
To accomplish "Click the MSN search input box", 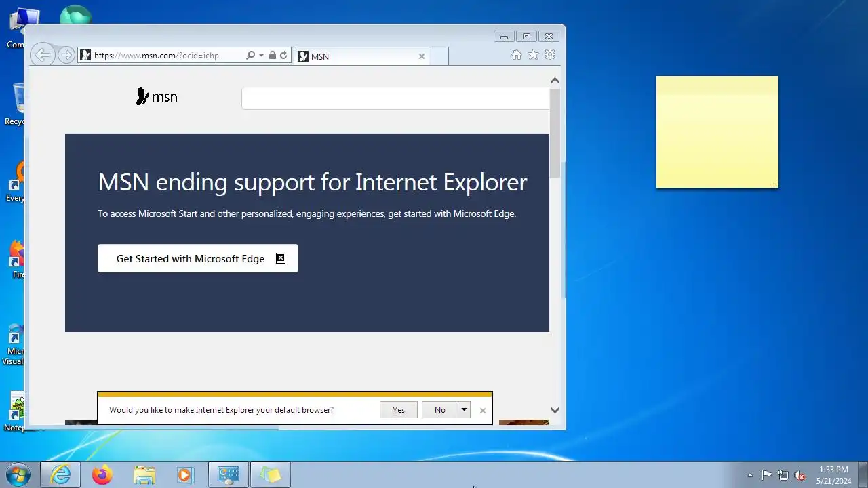I will tap(395, 98).
